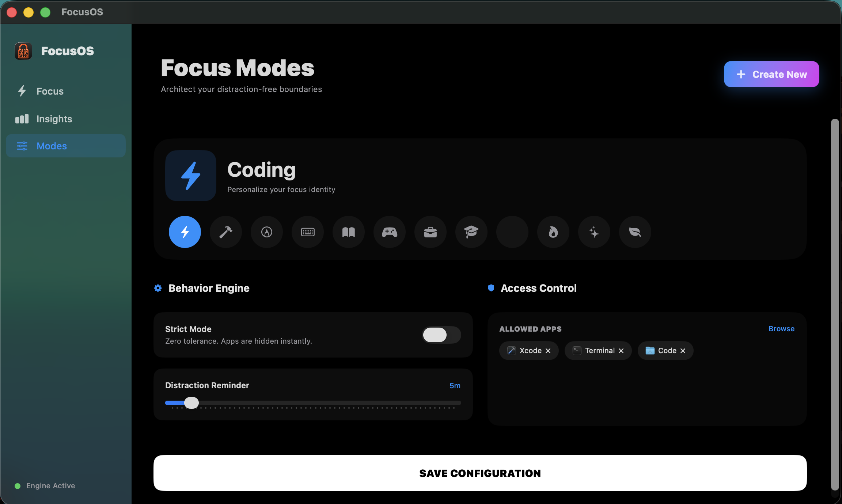Viewport: 842px width, 504px height.
Task: Click the Distraction Reminder slider thumb
Action: [191, 403]
